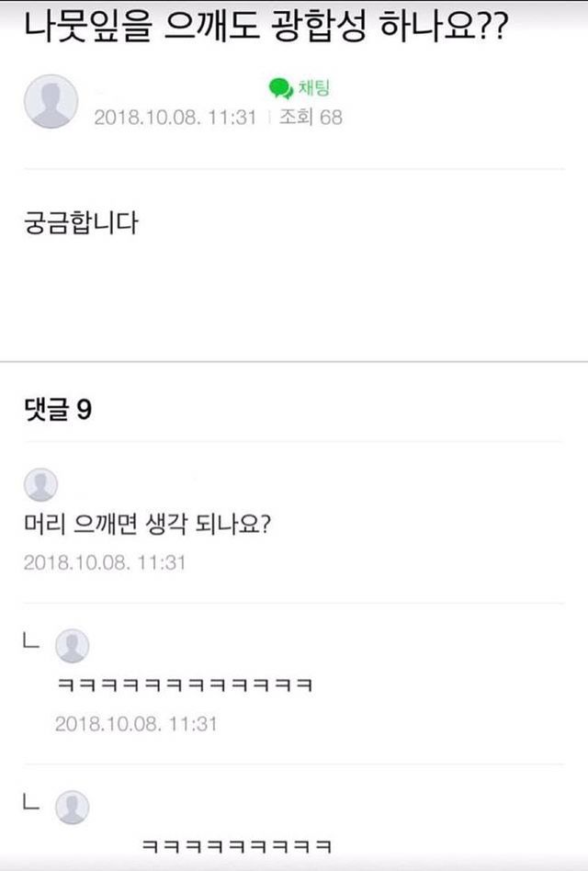Click the timestamp under the 머리 으깨면 comment
Image resolution: width=588 pixels, height=871 pixels.
coord(104,562)
